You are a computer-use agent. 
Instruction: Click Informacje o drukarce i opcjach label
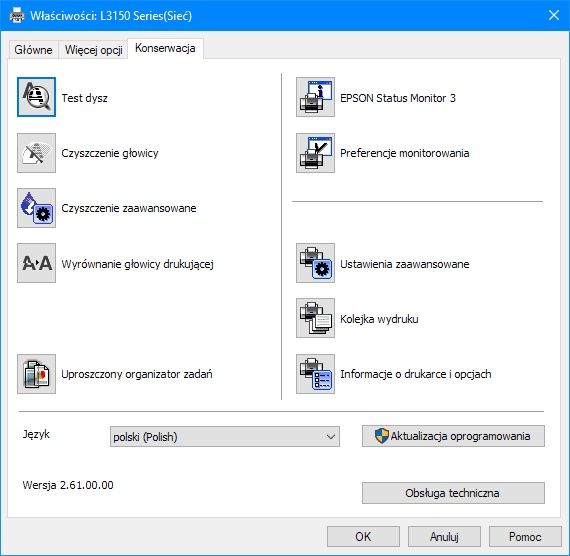click(x=416, y=375)
